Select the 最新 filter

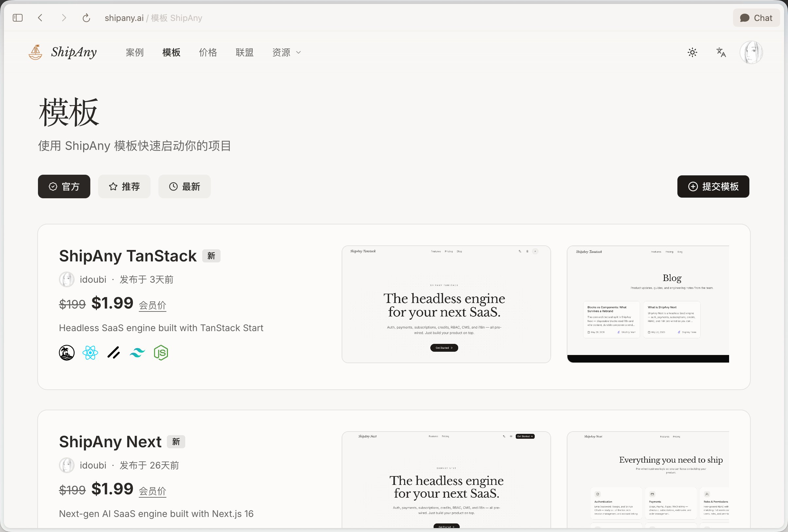(185, 186)
